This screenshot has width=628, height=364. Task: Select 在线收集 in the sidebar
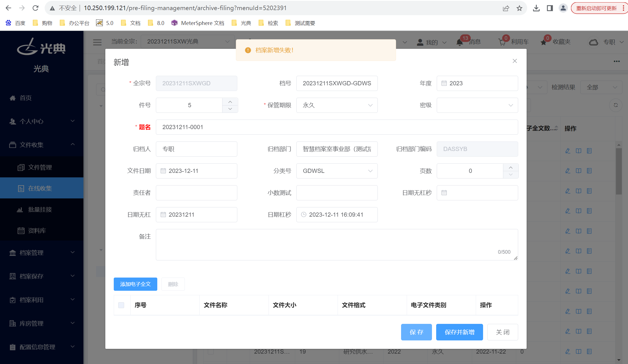[42, 188]
